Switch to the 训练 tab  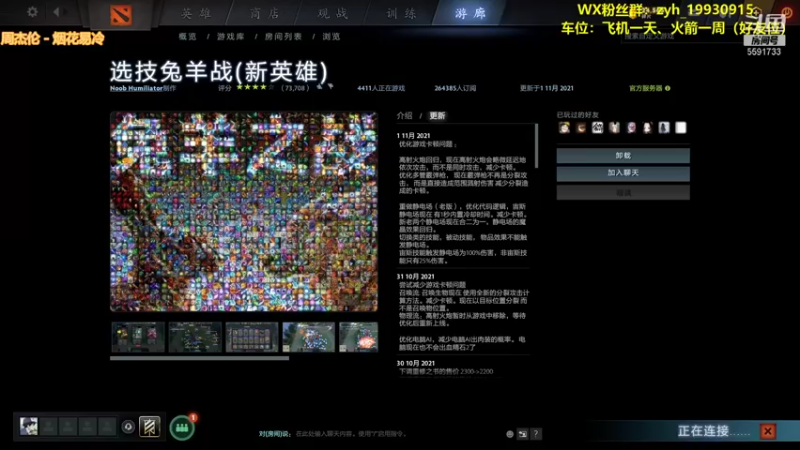[x=401, y=13]
